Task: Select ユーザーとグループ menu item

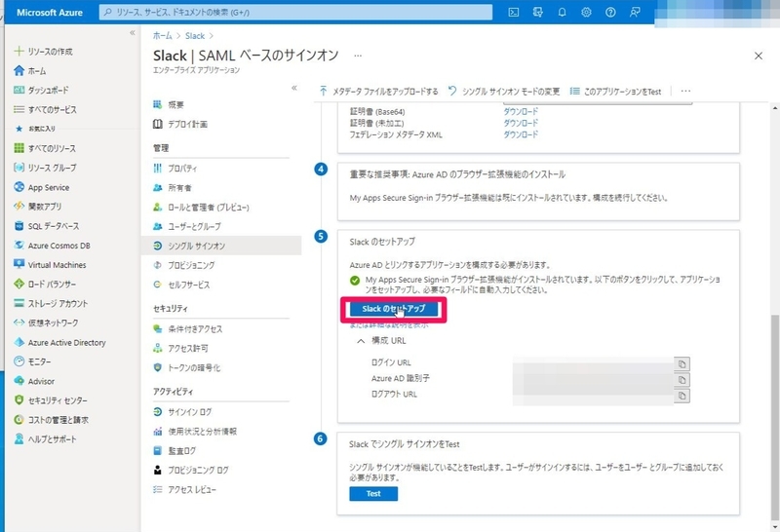Action: click(187, 226)
